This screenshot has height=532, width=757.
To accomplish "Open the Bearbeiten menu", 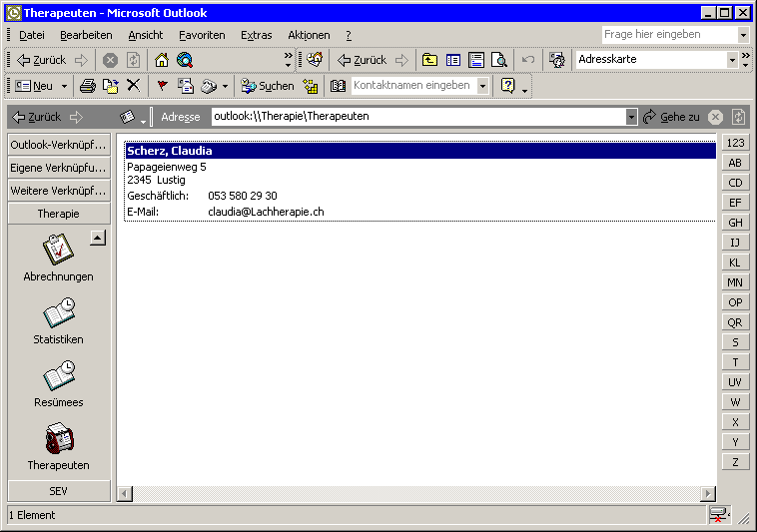I will (86, 35).
